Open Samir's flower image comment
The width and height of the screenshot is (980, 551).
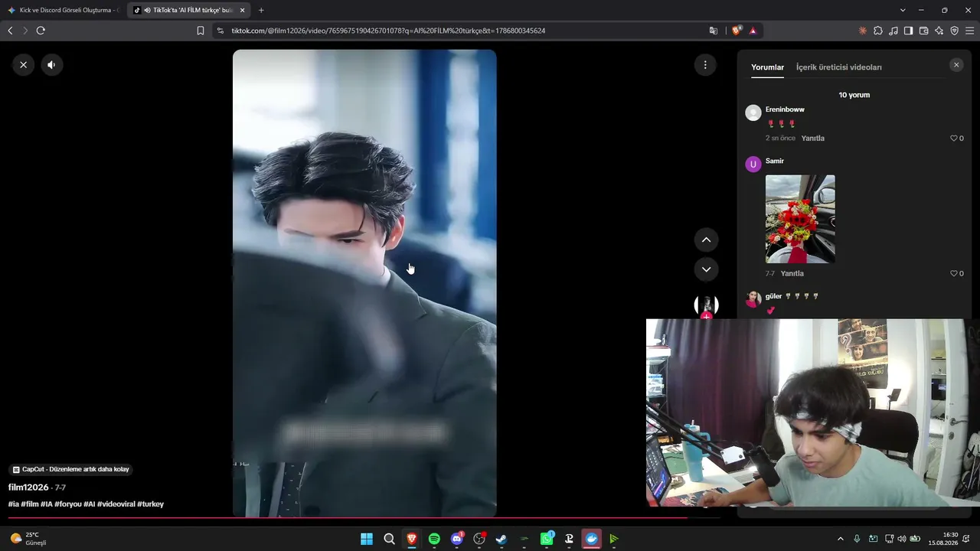(800, 219)
